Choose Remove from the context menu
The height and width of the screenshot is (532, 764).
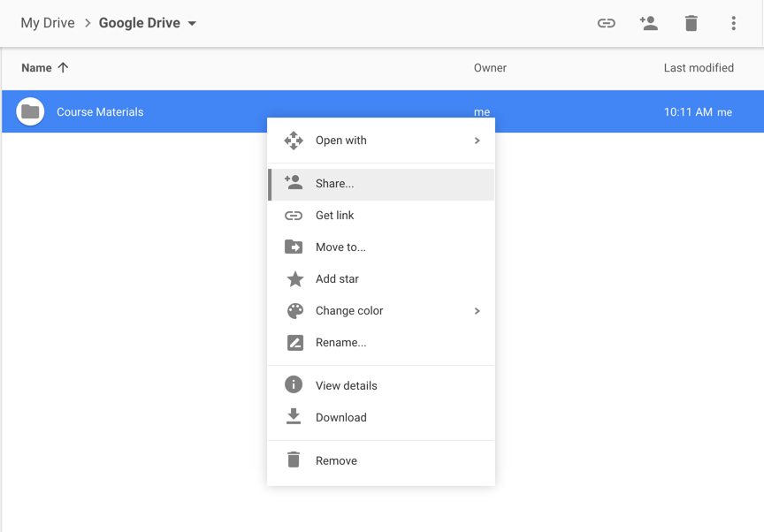(x=381, y=460)
